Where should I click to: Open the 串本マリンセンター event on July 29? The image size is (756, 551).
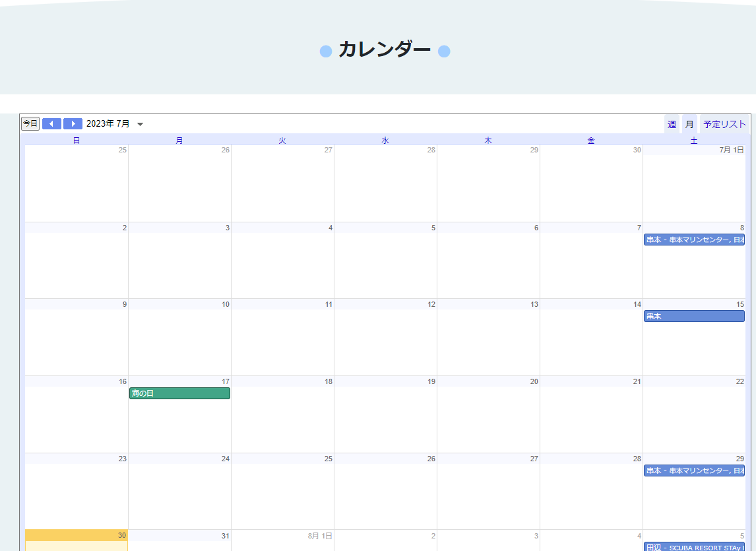click(x=693, y=470)
